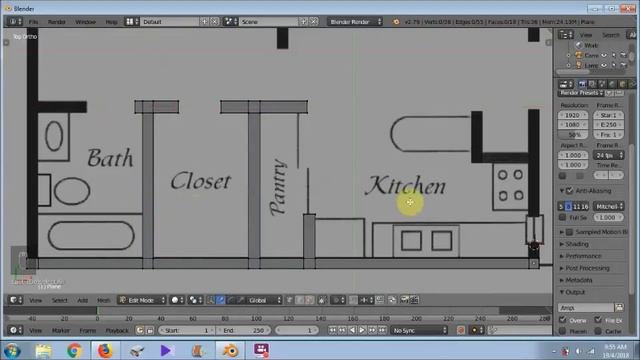Enable the Placeholders checkbox
640x360 pixels.
pyautogui.click(x=562, y=331)
